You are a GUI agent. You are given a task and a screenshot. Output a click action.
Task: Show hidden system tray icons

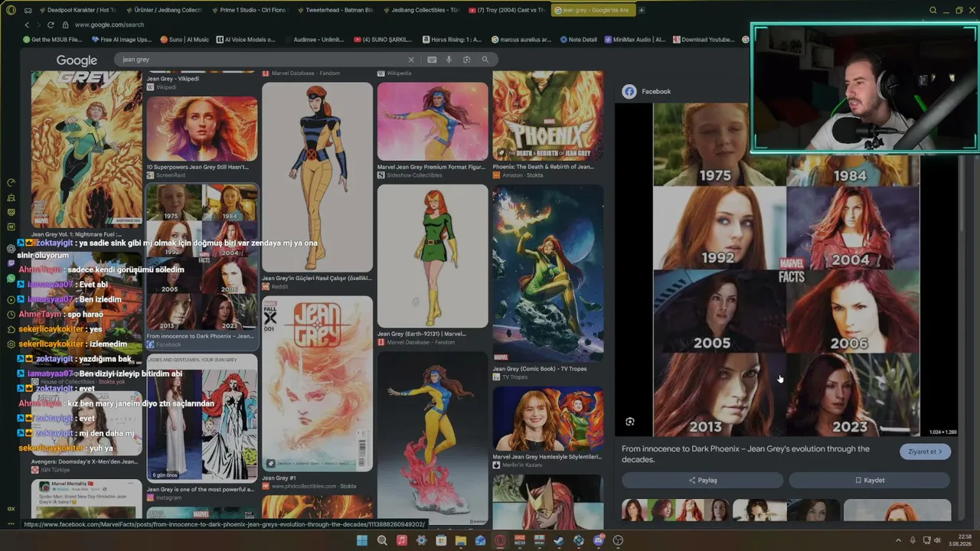point(899,540)
